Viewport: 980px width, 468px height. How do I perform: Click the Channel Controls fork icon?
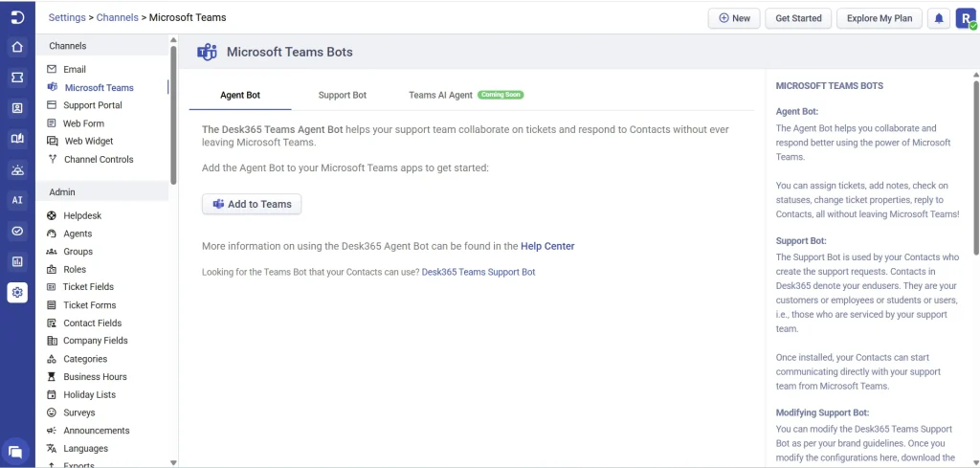[52, 159]
